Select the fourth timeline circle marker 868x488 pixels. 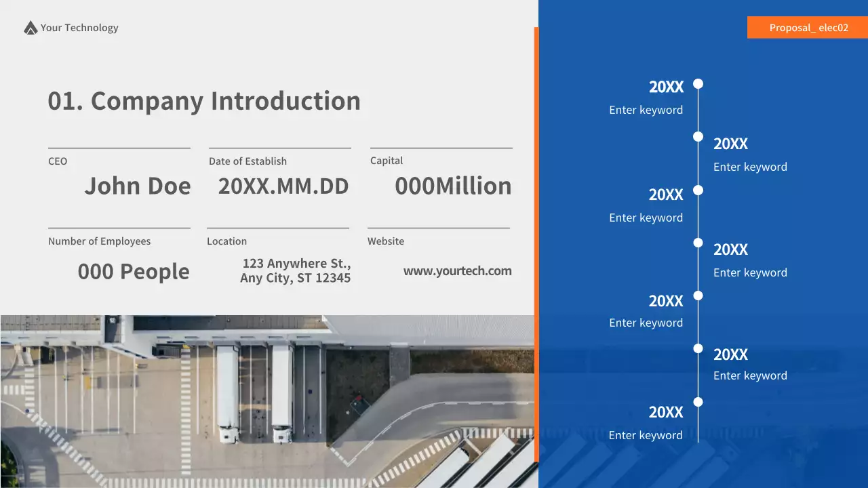coord(698,242)
